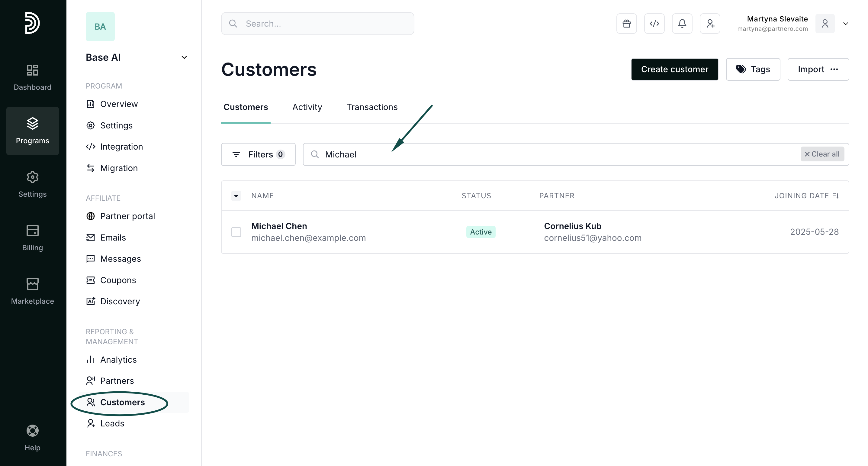868x466 pixels.
Task: Open select-all dropdown in table header
Action: [x=236, y=196]
